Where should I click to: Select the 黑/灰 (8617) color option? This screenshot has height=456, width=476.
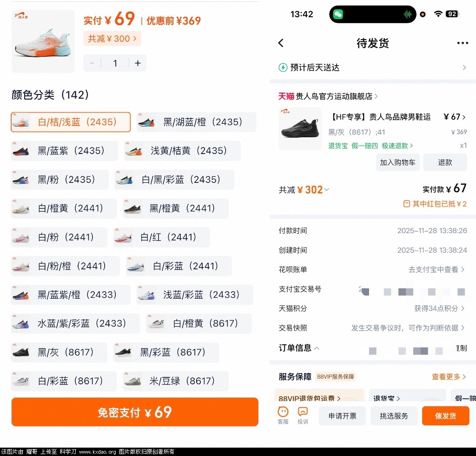coord(59,352)
